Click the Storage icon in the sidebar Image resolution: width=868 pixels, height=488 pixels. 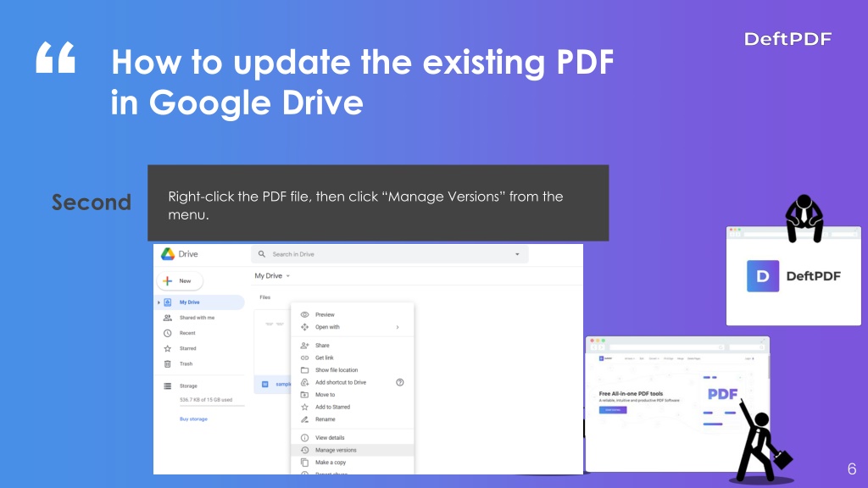click(x=167, y=386)
